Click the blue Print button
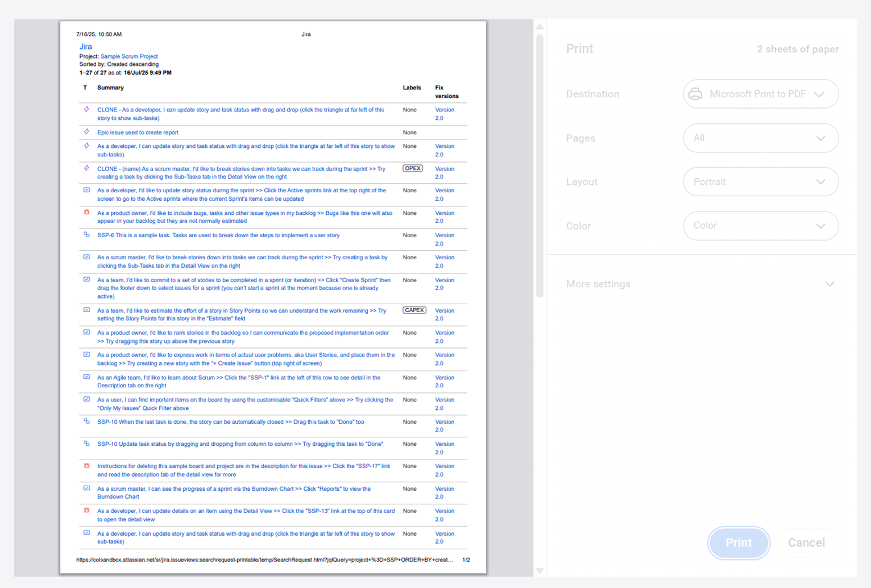This screenshot has height=588, width=871. 739,543
